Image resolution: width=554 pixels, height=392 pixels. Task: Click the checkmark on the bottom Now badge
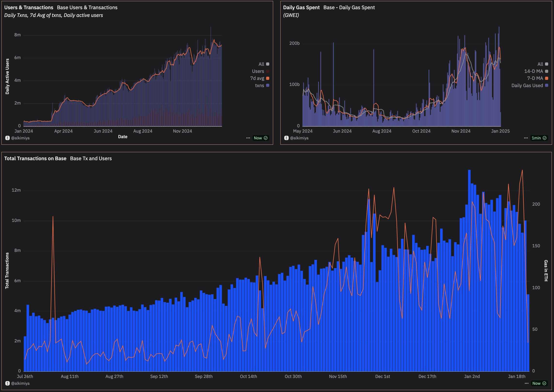544,383
